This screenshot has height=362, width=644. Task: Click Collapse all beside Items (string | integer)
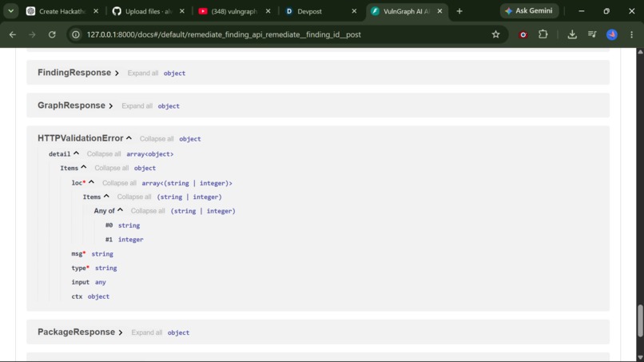[x=134, y=197]
